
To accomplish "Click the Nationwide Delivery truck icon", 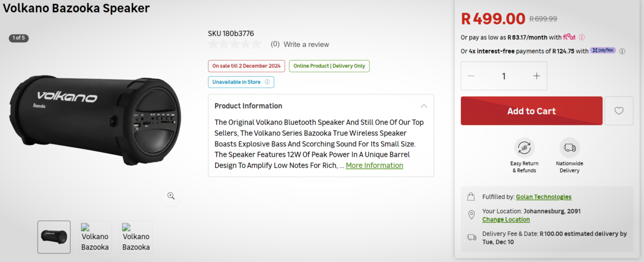I will 569,147.
